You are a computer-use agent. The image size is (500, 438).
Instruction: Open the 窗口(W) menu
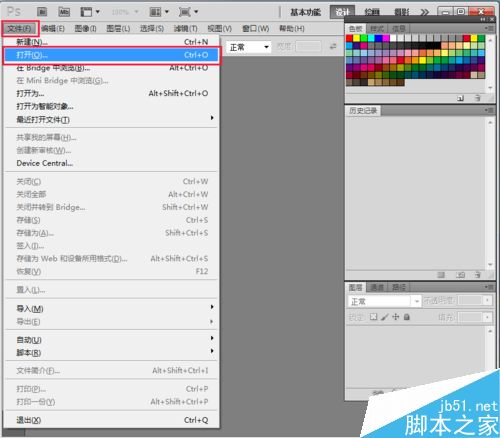(x=256, y=29)
